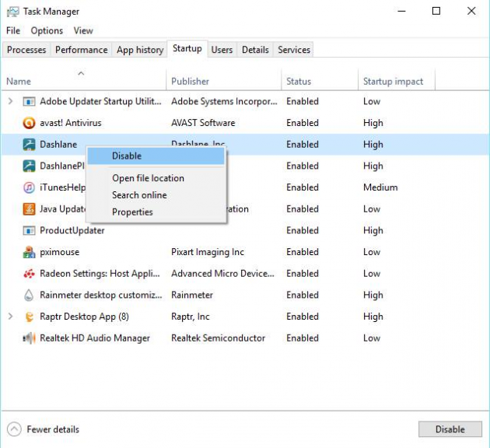Click the Disable button at bottom right
This screenshot has height=448, width=490.
point(450,429)
